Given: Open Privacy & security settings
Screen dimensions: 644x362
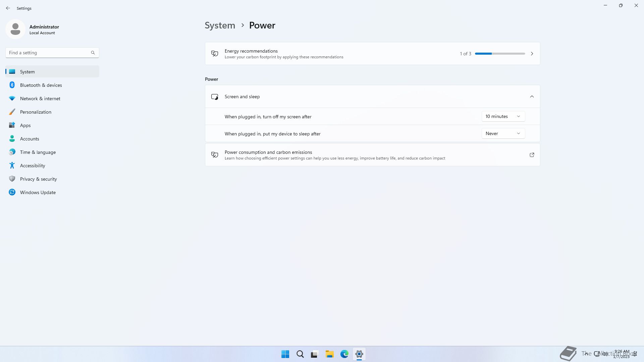Looking at the screenshot, I should pyautogui.click(x=38, y=179).
